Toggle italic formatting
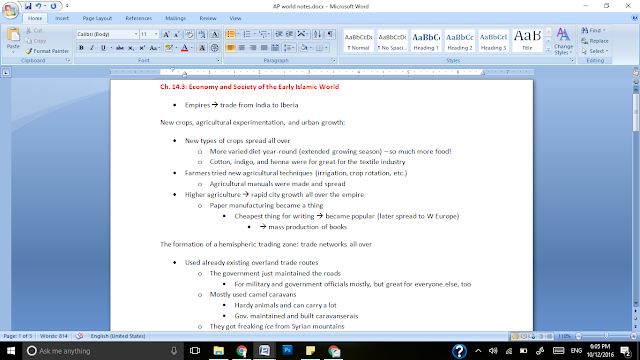 (x=92, y=48)
